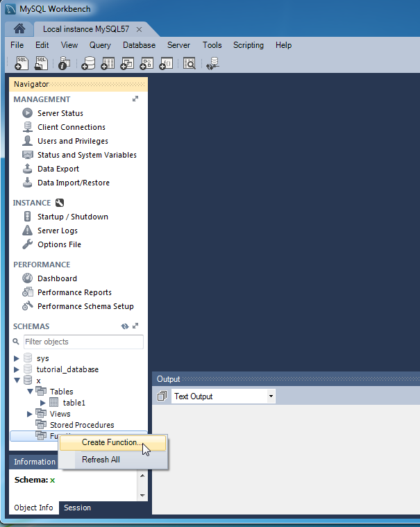Screen dimensions: 420x527
Task: Click the Performance Reports icon
Action: (x=28, y=292)
